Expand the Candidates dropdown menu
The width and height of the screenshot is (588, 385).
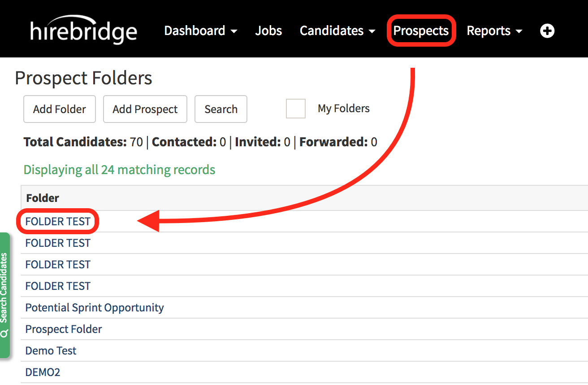point(337,31)
